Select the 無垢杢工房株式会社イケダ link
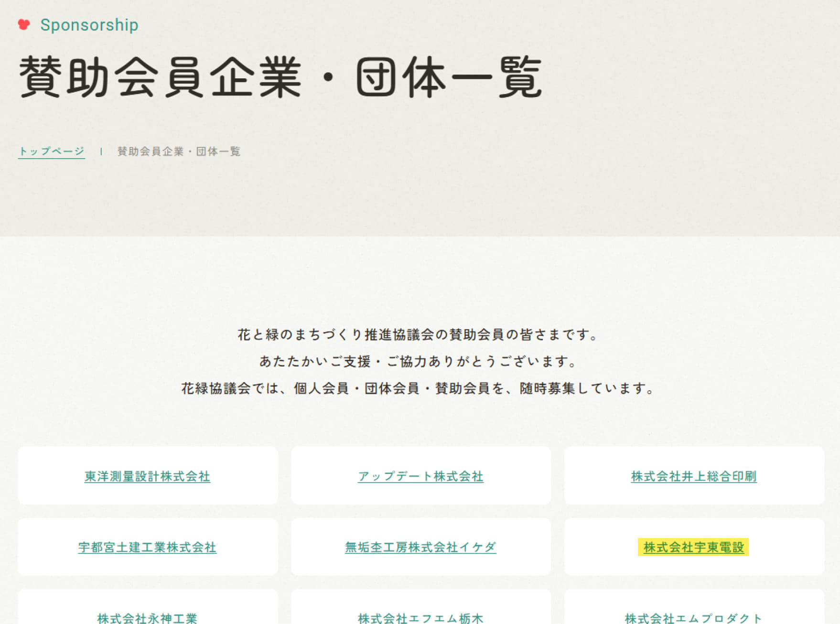Image resolution: width=840 pixels, height=624 pixels. point(420,547)
